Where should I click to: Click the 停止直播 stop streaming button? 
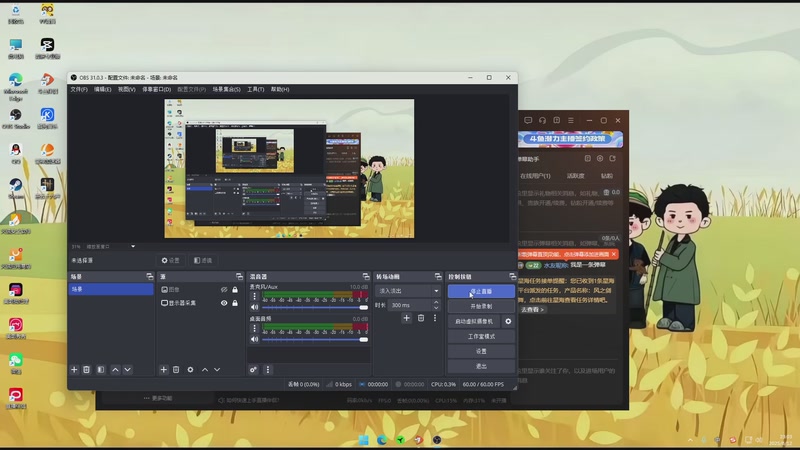pyautogui.click(x=481, y=291)
